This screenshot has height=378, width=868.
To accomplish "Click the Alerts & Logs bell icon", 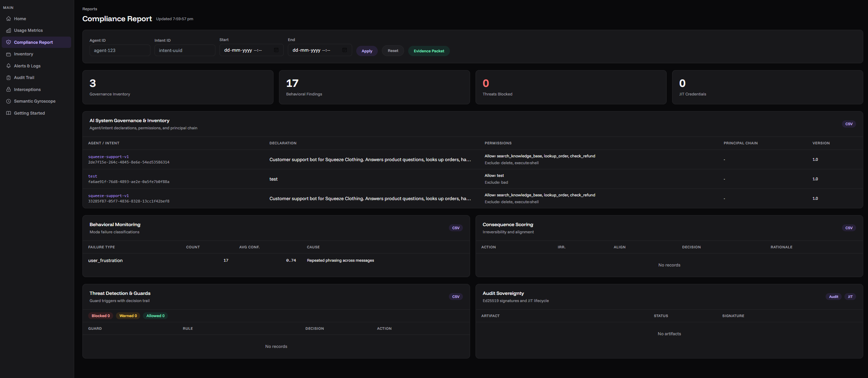I will [x=9, y=66].
